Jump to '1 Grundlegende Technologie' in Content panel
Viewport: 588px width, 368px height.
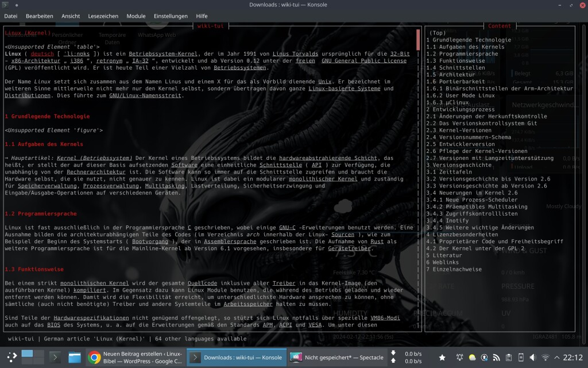[469, 40]
